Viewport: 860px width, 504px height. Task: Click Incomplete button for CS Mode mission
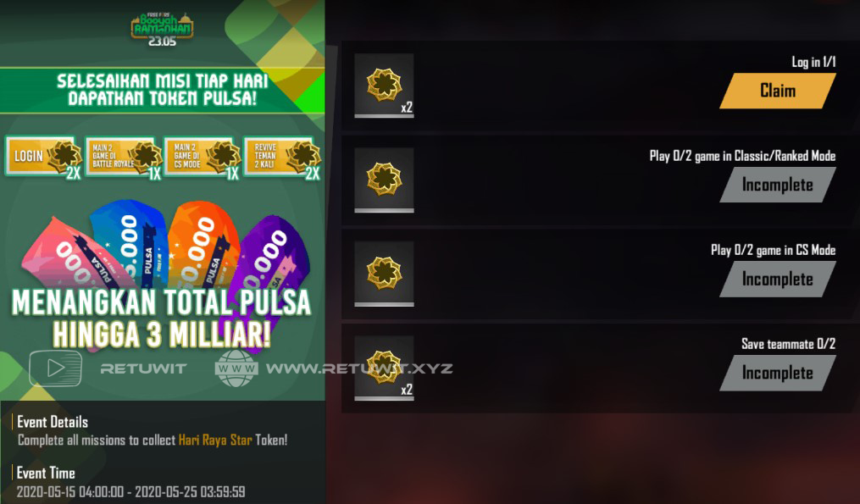coord(778,280)
